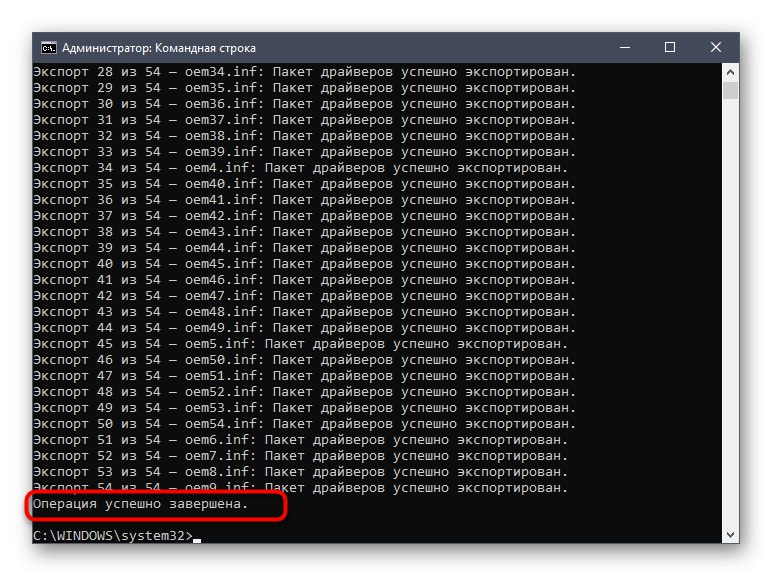The height and width of the screenshot is (576, 772).
Task: Click the line Экспорт 30 из 54 oem36.inf
Action: click(x=304, y=104)
